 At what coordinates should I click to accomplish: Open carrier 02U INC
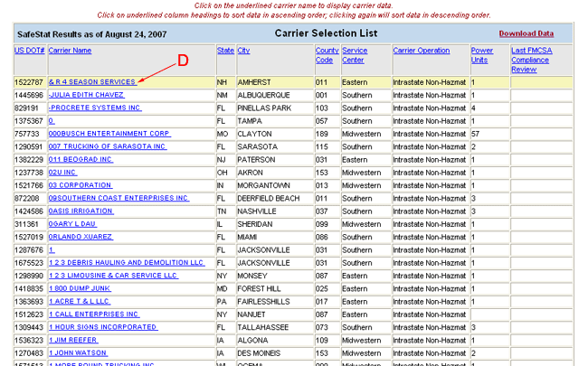(x=62, y=173)
